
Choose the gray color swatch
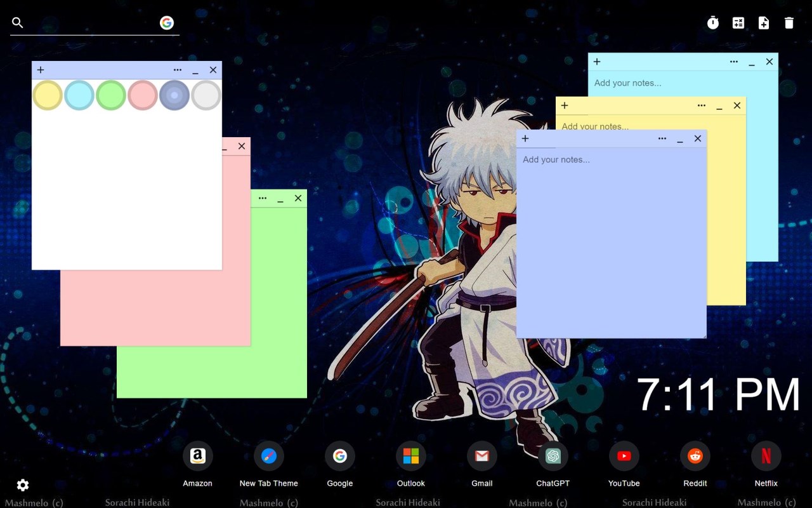(206, 95)
